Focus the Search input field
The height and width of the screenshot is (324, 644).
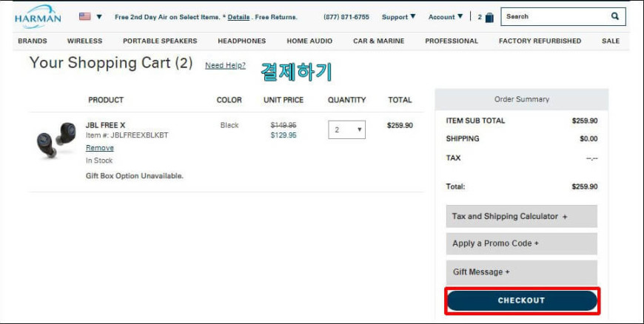(563, 17)
